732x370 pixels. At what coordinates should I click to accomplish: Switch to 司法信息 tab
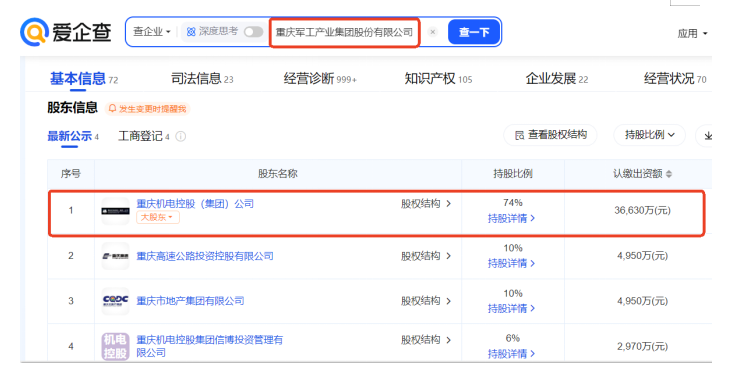tap(202, 79)
